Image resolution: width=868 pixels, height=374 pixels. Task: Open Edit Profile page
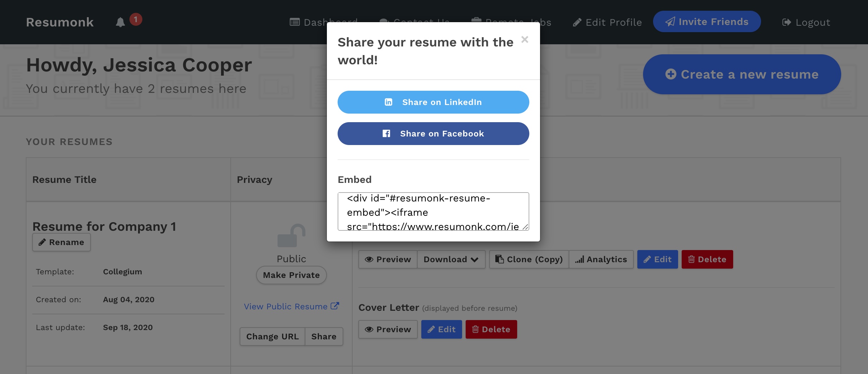pos(607,22)
